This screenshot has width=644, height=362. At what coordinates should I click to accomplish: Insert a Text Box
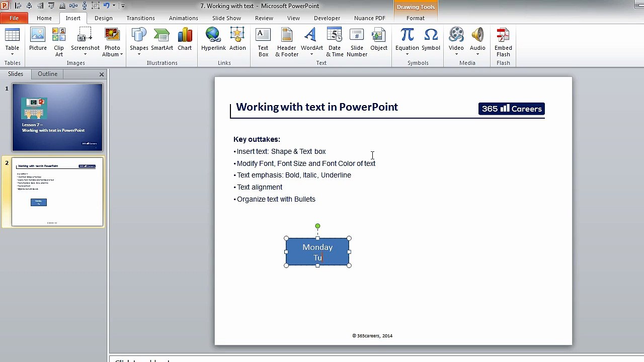(x=263, y=43)
